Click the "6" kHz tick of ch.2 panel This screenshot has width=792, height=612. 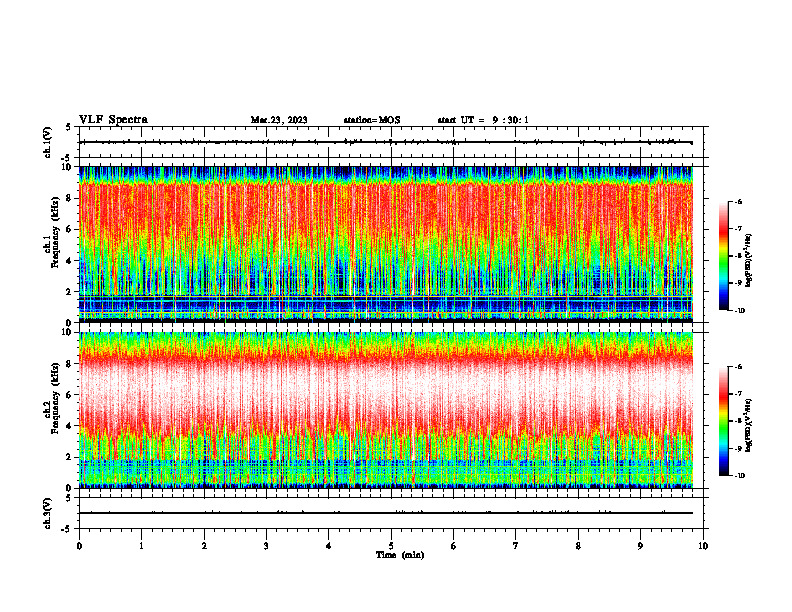[70, 395]
